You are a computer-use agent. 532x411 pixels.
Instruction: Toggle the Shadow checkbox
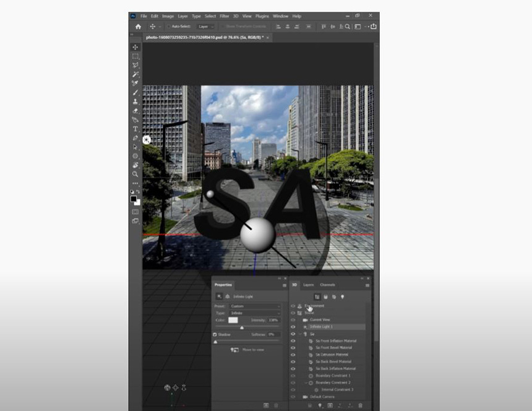(215, 335)
